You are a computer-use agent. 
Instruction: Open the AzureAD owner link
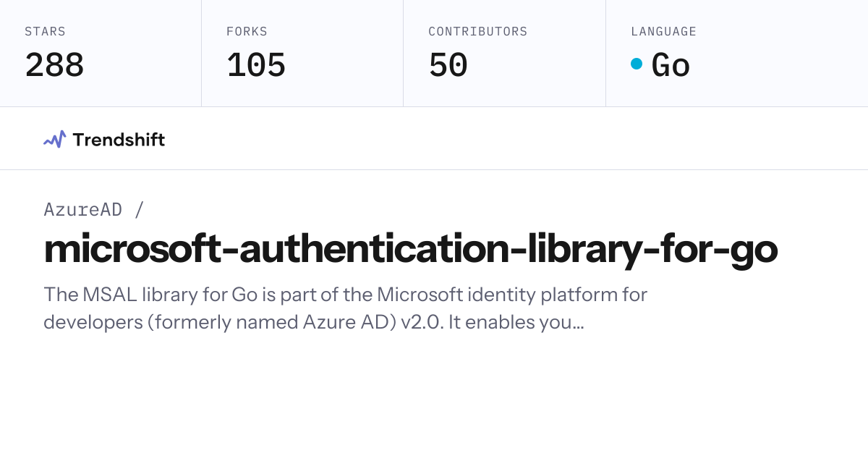(x=83, y=210)
